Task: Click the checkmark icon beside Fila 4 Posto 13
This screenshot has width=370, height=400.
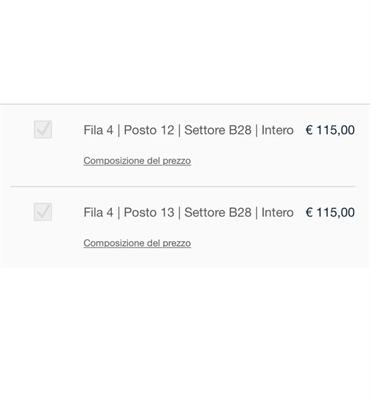Action: tap(43, 212)
